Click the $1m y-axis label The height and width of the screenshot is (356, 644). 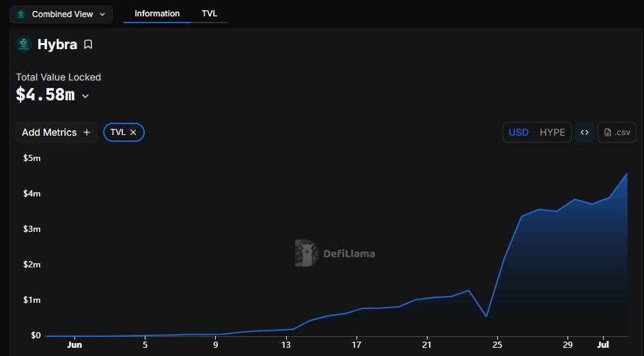(x=32, y=300)
